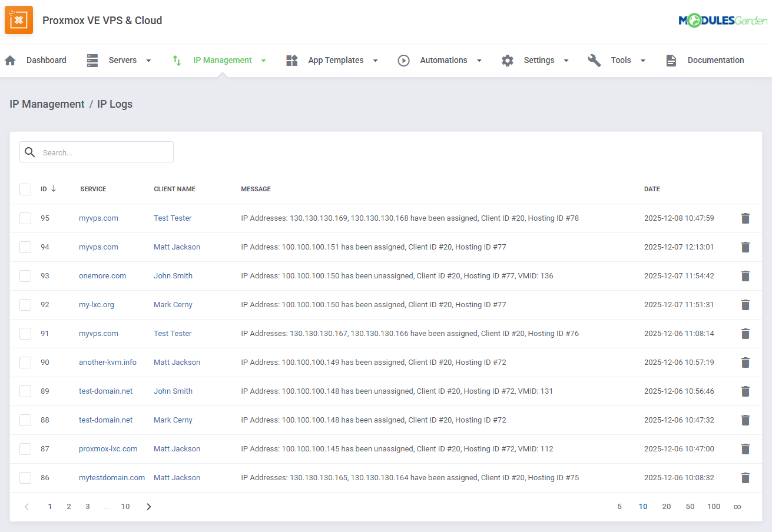
Task: Click the Dashboard home icon
Action: [x=10, y=61]
